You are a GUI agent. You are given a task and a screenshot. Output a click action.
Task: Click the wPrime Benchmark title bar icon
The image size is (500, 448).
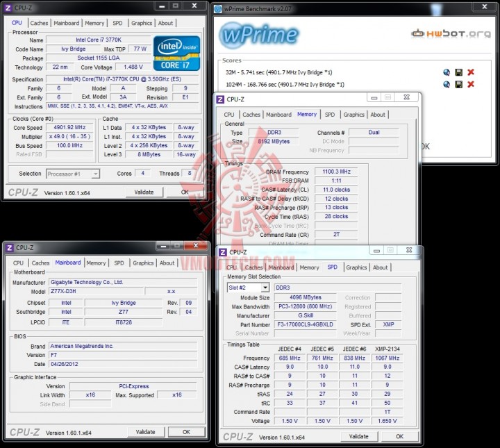click(218, 9)
